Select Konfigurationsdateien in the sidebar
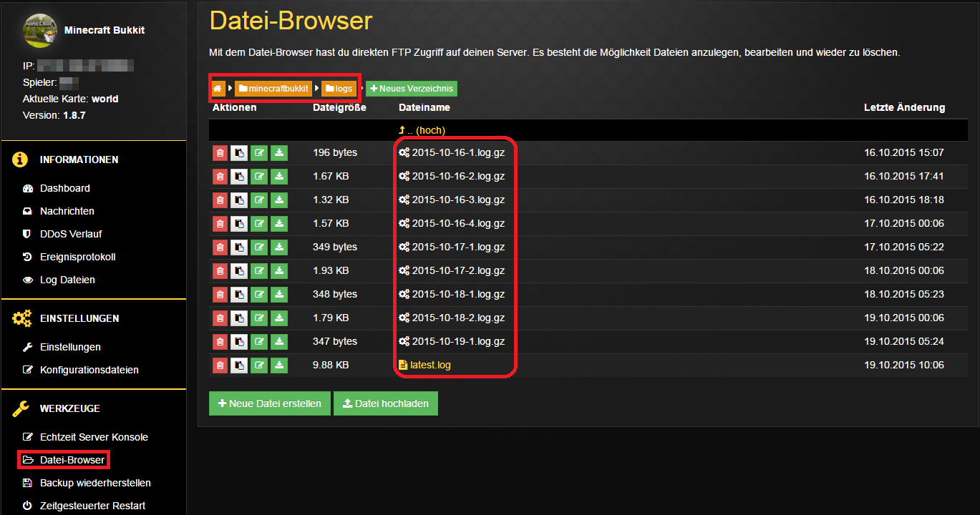Image resolution: width=980 pixels, height=515 pixels. pyautogui.click(x=89, y=370)
